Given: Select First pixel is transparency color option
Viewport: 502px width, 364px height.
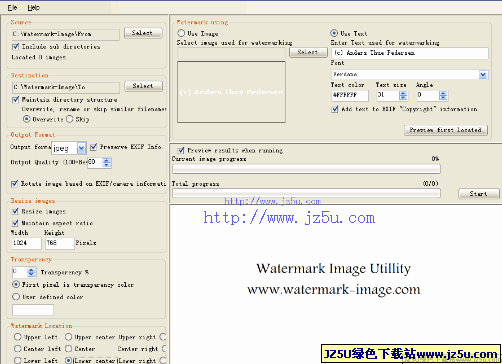Looking at the screenshot, I should (x=16, y=285).
